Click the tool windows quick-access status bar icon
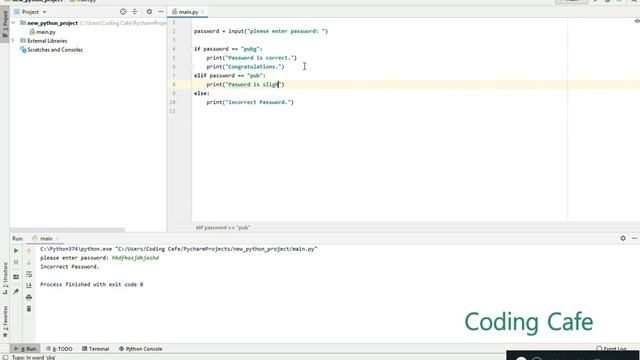This screenshot has width=640, height=360. pyautogui.click(x=5, y=357)
